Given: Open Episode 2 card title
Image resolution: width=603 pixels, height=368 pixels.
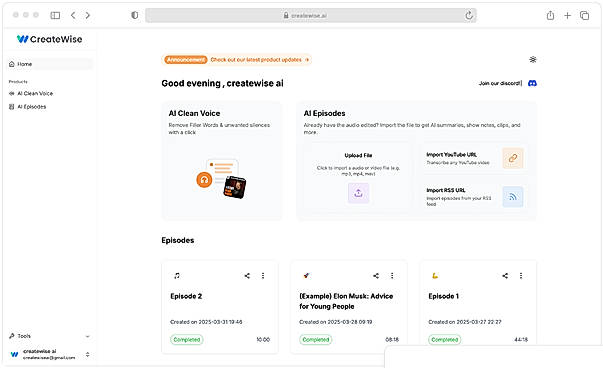Looking at the screenshot, I should click(186, 296).
